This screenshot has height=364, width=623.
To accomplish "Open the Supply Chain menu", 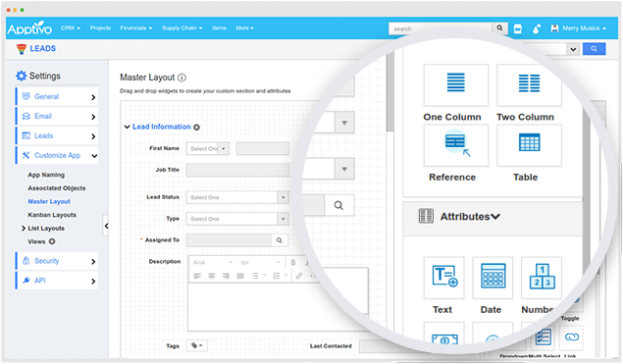I will click(x=182, y=27).
